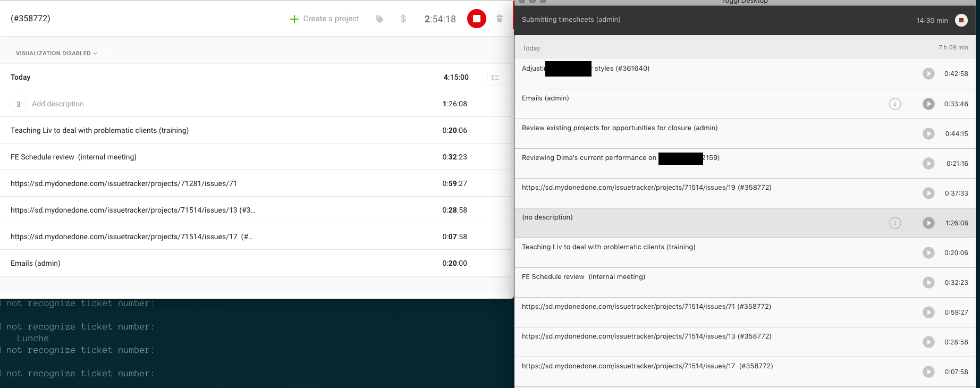The height and width of the screenshot is (388, 980).
Task: Click the 0:20:00 duration of Emails (admin)
Action: pos(455,263)
